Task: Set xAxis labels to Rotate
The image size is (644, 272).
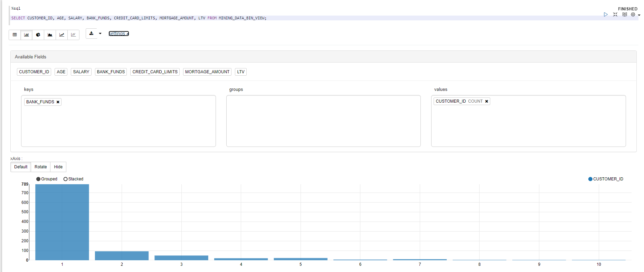Action: point(41,167)
